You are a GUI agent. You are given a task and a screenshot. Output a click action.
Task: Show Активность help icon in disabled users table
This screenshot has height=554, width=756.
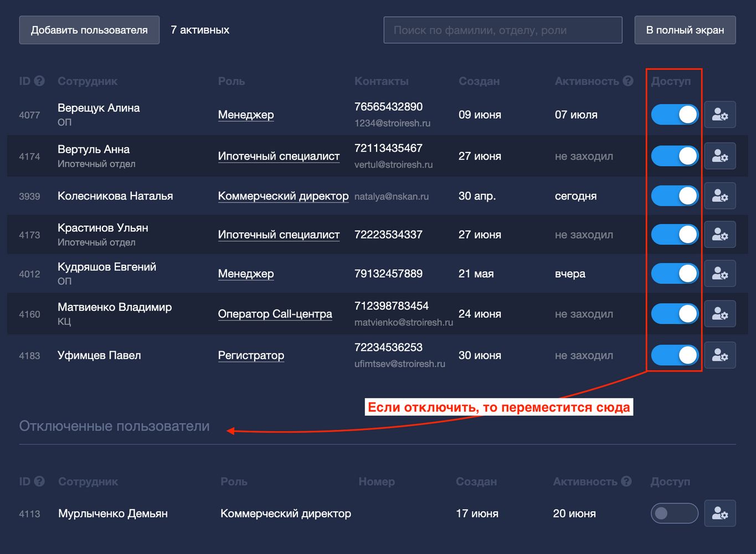tap(626, 481)
